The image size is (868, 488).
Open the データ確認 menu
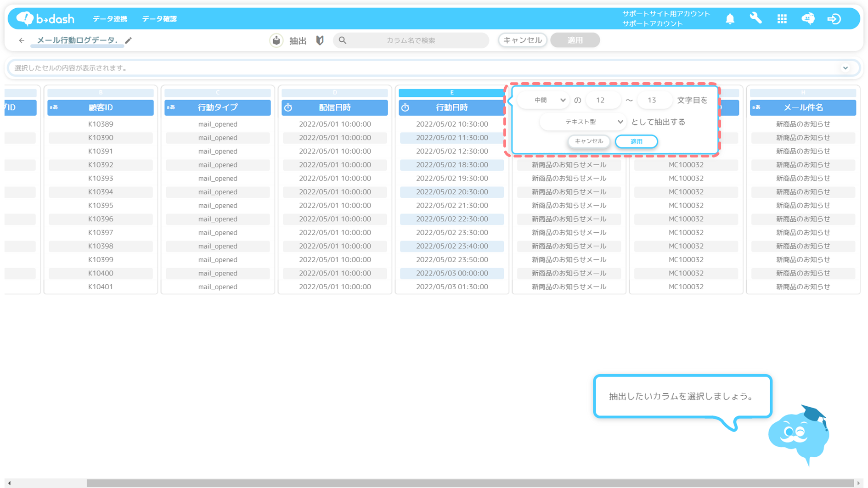tap(159, 19)
